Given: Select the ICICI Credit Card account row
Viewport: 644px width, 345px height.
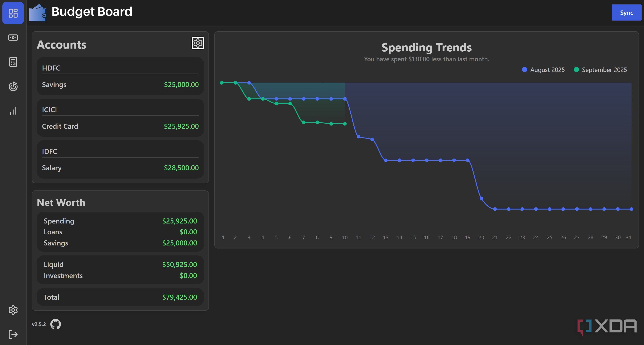Looking at the screenshot, I should (x=120, y=126).
